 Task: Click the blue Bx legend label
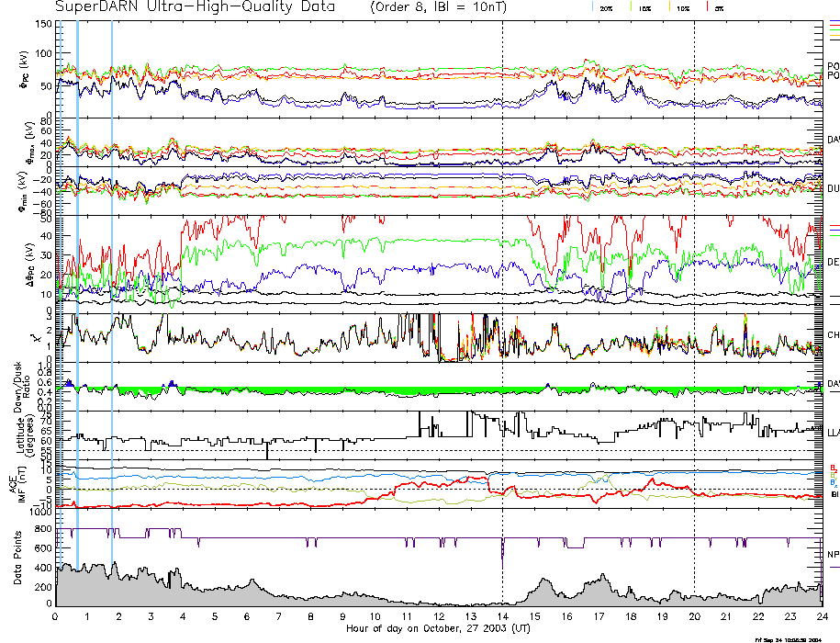[834, 483]
